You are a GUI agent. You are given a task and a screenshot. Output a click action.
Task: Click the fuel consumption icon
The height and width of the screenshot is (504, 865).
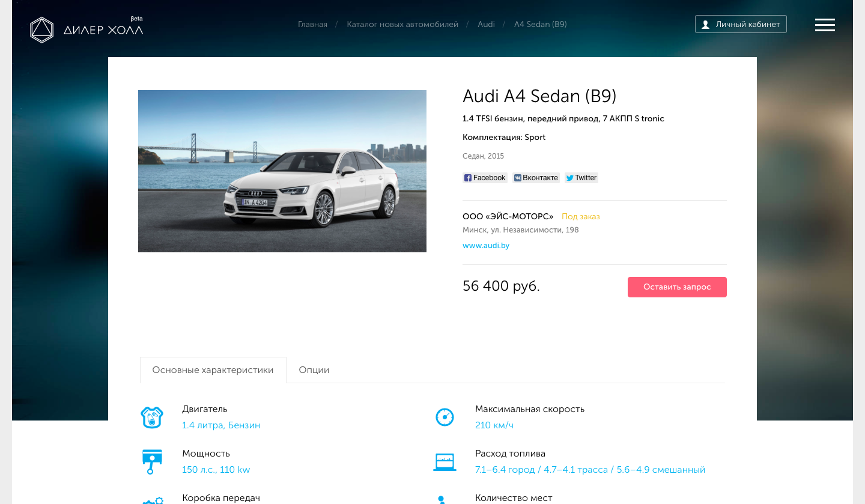point(445,462)
